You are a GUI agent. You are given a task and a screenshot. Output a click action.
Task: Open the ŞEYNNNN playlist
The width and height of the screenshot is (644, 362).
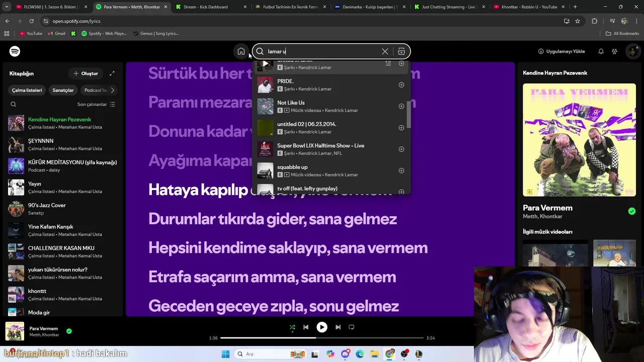tap(63, 145)
